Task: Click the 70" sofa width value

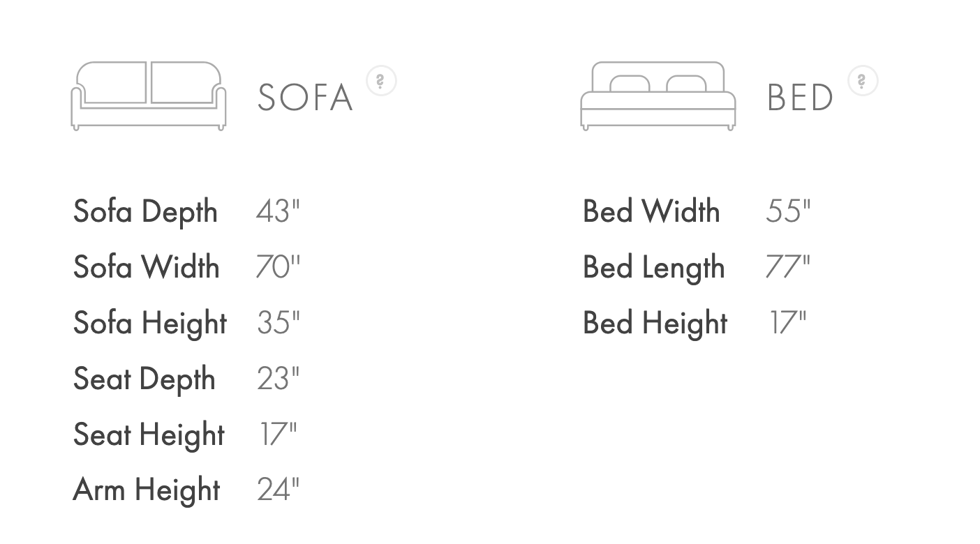Action: [x=278, y=266]
